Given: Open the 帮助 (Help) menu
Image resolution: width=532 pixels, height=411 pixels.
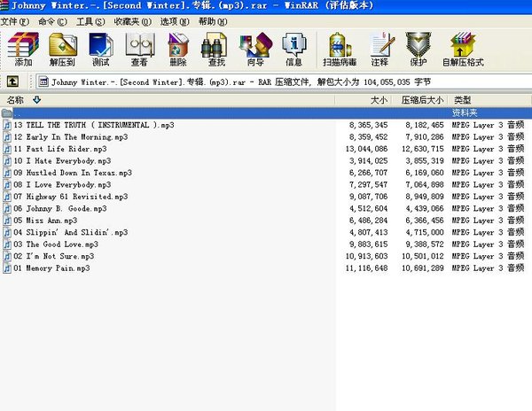Looking at the screenshot, I should (213, 21).
